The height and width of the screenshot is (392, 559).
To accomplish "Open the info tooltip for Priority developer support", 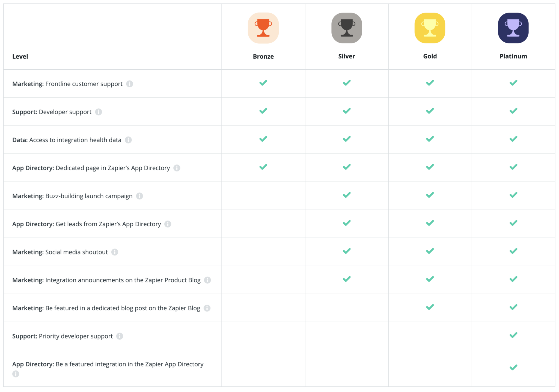I will pos(119,336).
